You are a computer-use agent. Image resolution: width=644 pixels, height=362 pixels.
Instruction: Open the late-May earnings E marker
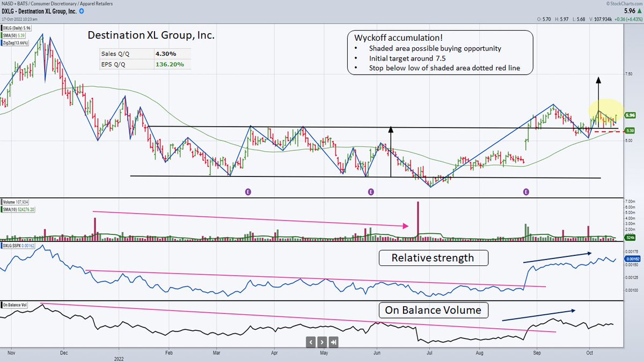370,191
